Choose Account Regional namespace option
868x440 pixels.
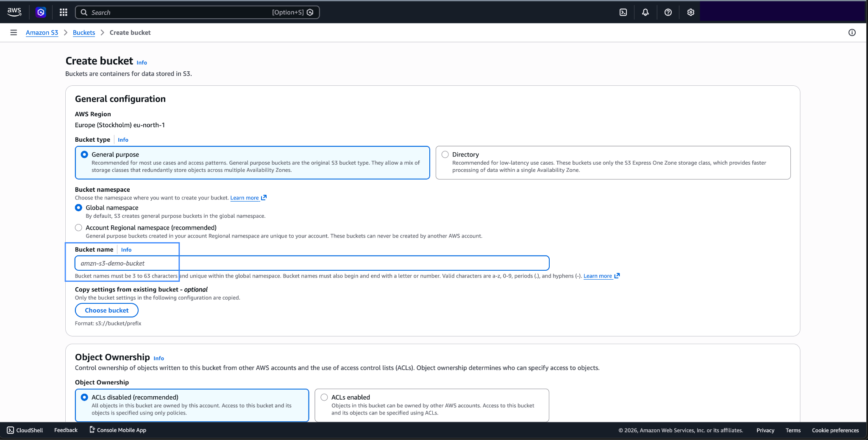point(78,228)
